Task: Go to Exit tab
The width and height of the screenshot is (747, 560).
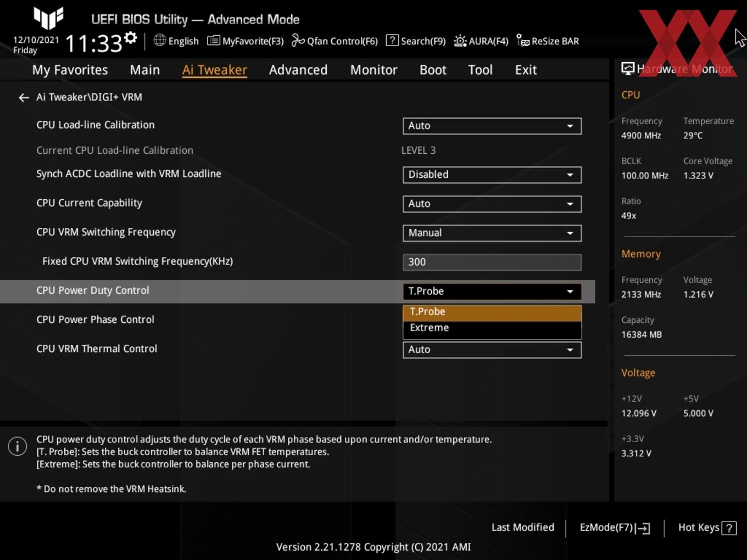Action: (526, 70)
